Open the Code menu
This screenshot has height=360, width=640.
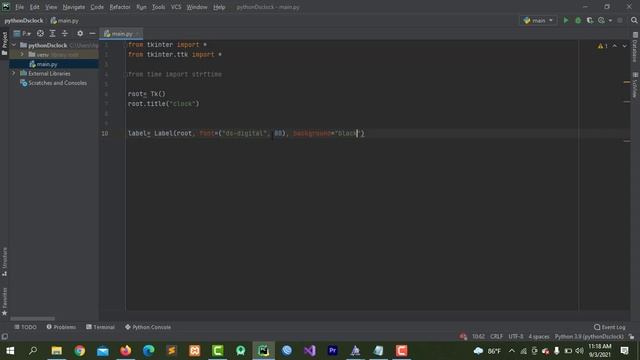click(x=97, y=7)
